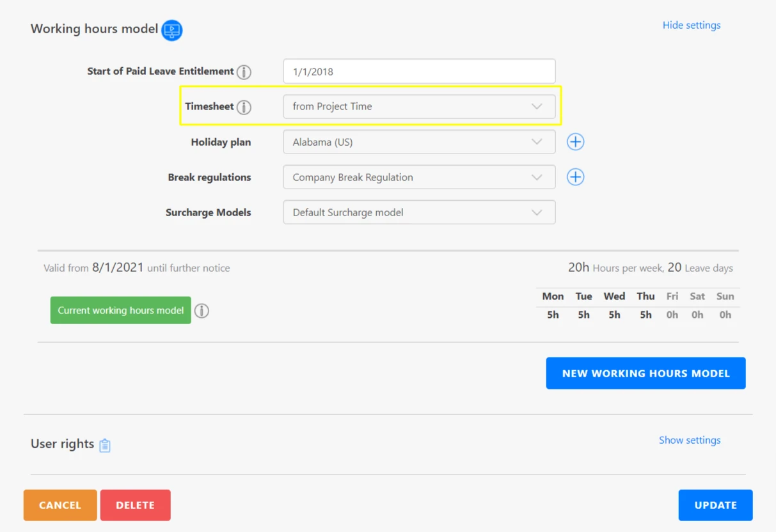Image resolution: width=776 pixels, height=532 pixels.
Task: Add a new break regulation with plus icon
Action: click(575, 177)
